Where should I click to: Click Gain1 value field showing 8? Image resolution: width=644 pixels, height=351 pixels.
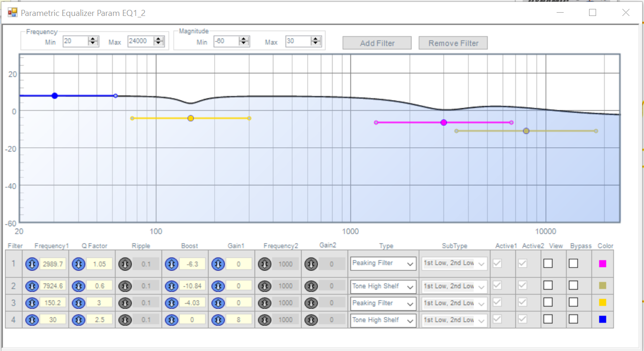[239, 320]
